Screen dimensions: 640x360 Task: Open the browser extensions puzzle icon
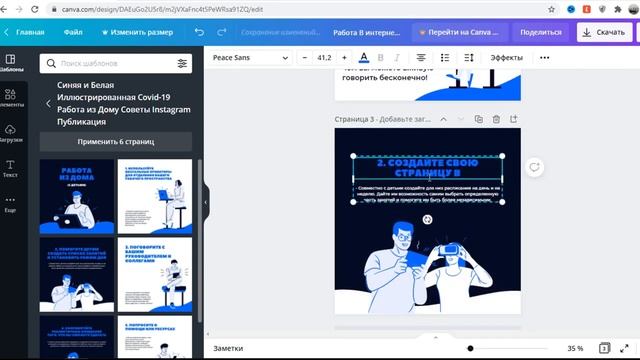coord(618,9)
